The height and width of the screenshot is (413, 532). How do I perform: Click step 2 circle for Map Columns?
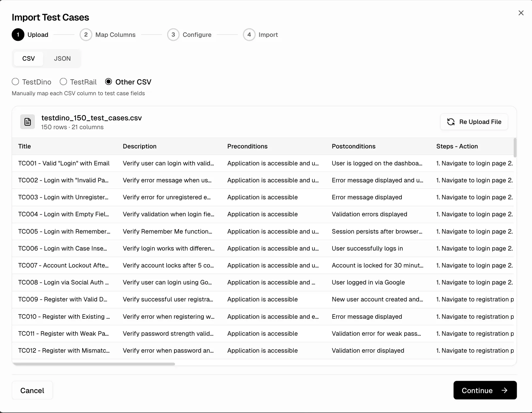click(x=86, y=35)
